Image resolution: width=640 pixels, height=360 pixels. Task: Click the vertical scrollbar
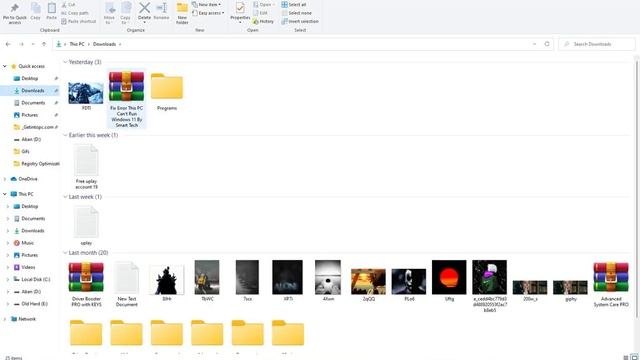pyautogui.click(x=637, y=188)
